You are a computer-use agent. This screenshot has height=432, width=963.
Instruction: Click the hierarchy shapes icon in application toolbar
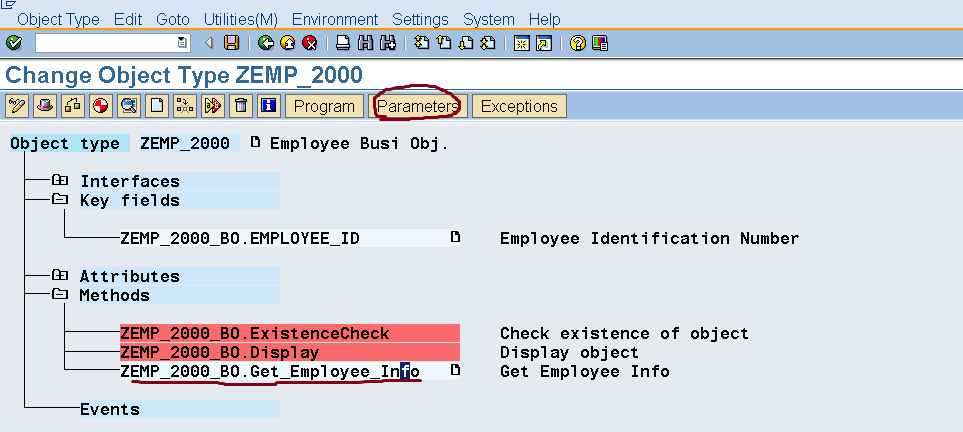[72, 106]
